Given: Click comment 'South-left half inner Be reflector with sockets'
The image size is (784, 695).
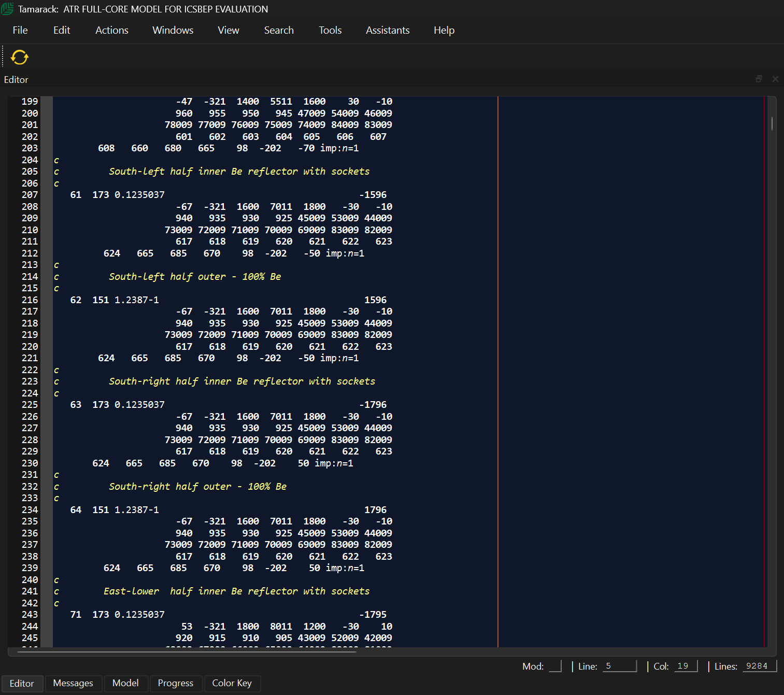Looking at the screenshot, I should click(239, 172).
